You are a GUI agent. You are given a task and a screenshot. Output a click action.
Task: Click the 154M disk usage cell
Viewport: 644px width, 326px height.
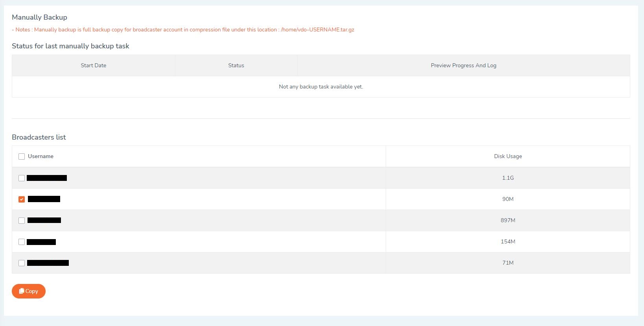click(508, 241)
